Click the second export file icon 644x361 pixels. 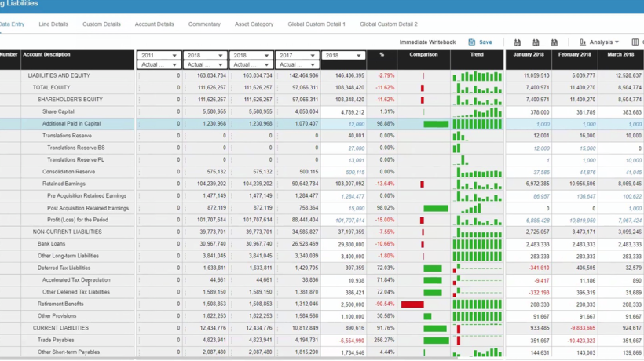click(536, 42)
